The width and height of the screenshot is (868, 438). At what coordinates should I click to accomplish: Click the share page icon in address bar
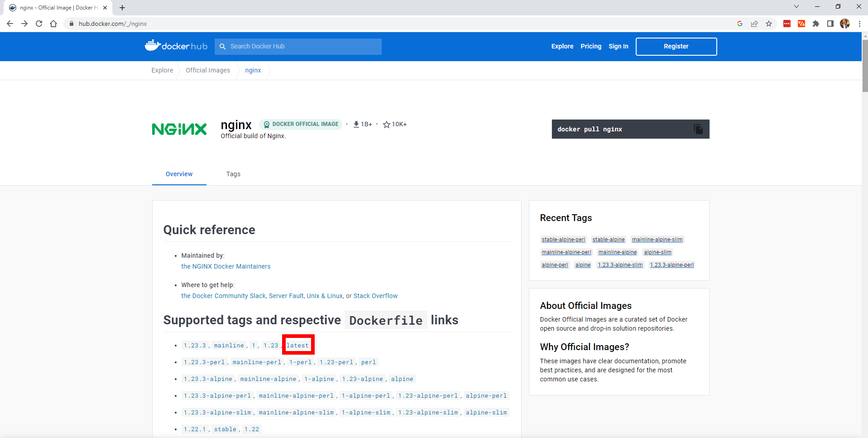tap(754, 24)
